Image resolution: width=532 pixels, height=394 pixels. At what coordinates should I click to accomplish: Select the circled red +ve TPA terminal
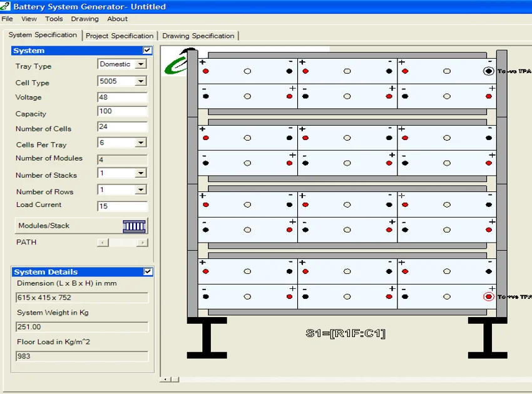[x=488, y=296]
